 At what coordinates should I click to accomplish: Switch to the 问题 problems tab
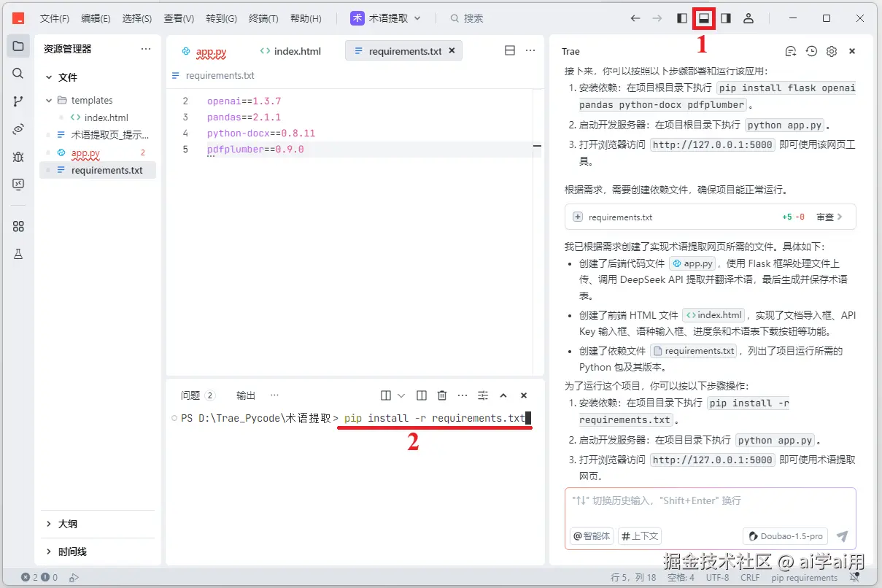[x=198, y=395]
